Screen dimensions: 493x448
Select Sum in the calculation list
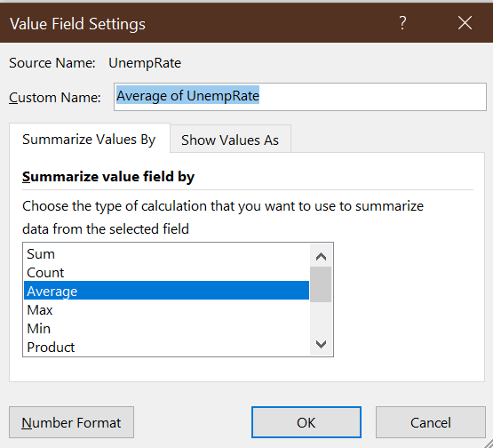point(167,254)
